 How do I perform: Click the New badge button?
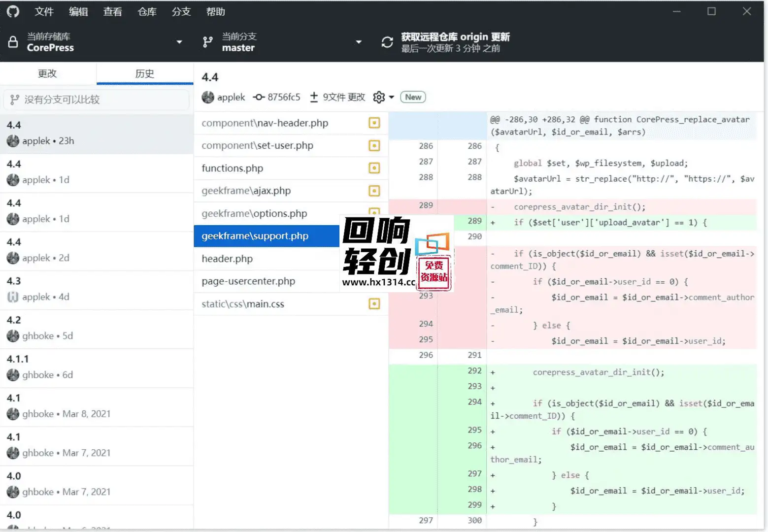pyautogui.click(x=413, y=97)
